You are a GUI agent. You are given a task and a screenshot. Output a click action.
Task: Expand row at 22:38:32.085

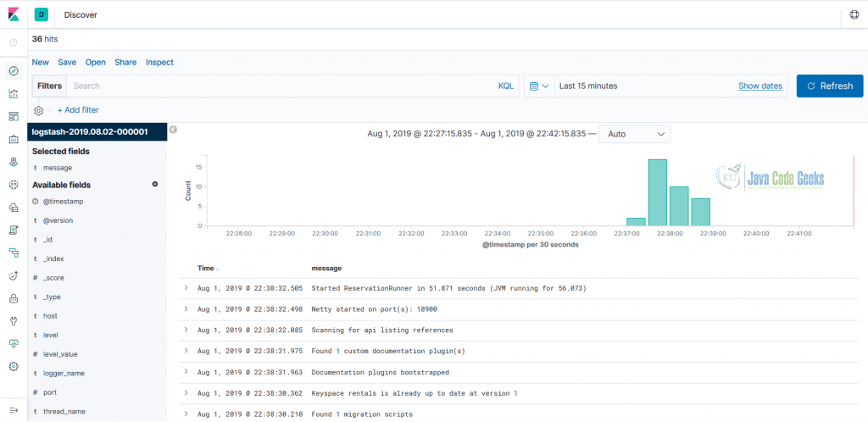point(186,330)
